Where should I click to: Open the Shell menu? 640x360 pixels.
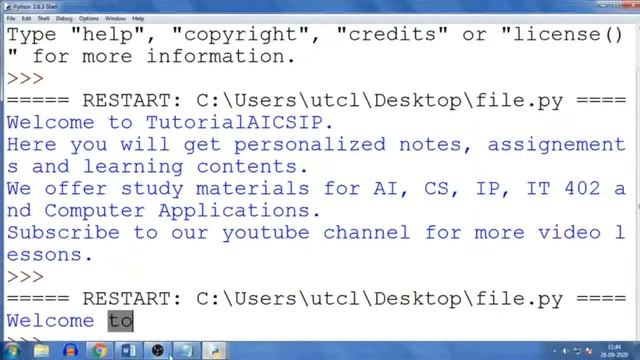pyautogui.click(x=43, y=19)
